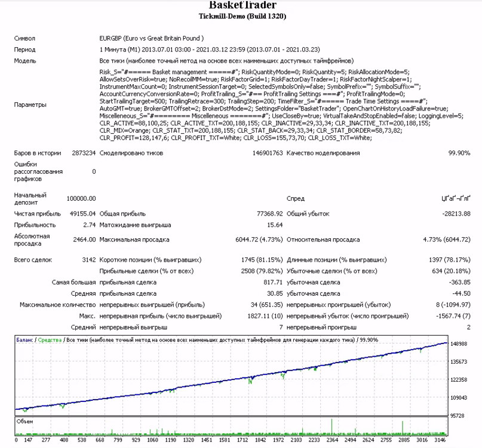Click the profit trades value '2508 (79.82%)'
482x448 pixels.
tap(262, 271)
